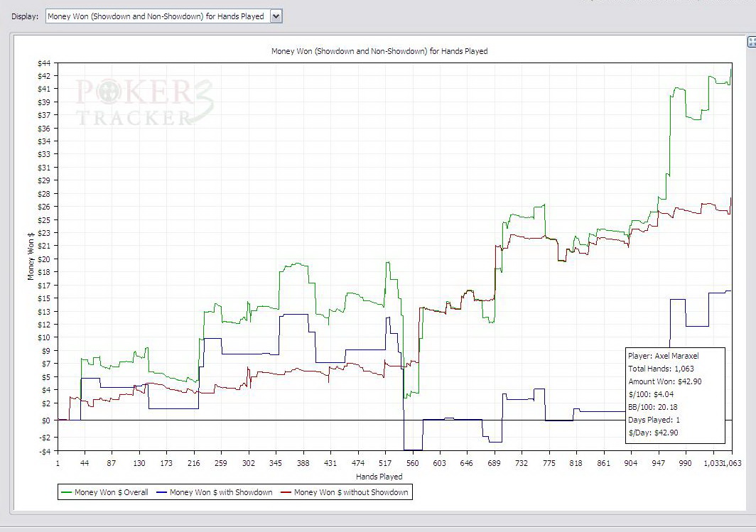756x532 pixels.
Task: Click the Hands Played x-axis label
Action: point(379,477)
